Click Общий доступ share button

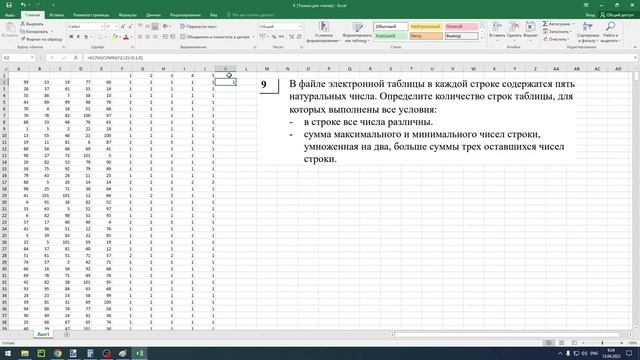(617, 15)
